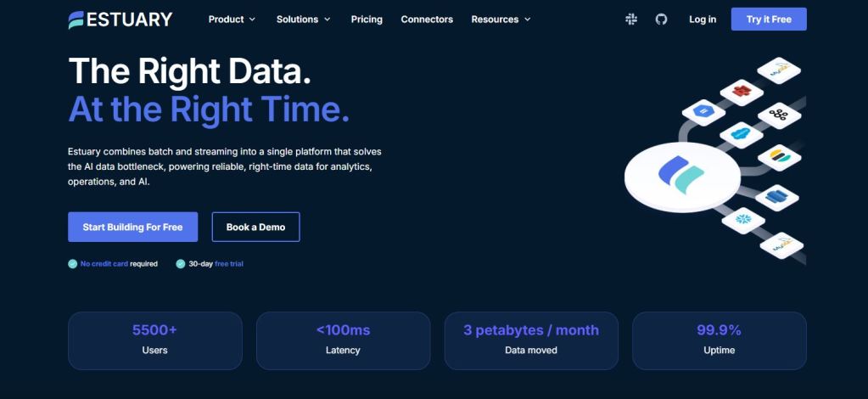
Task: Click the Log in link
Action: coord(703,20)
